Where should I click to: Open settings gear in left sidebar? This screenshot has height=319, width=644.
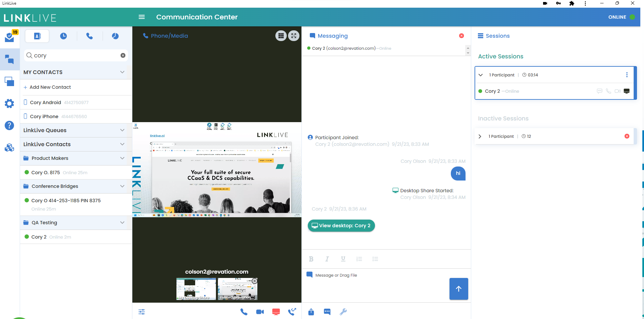click(9, 103)
